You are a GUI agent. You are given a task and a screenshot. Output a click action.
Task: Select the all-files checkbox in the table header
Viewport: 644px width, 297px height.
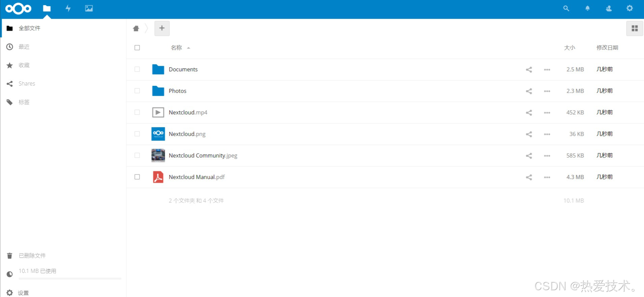[137, 48]
